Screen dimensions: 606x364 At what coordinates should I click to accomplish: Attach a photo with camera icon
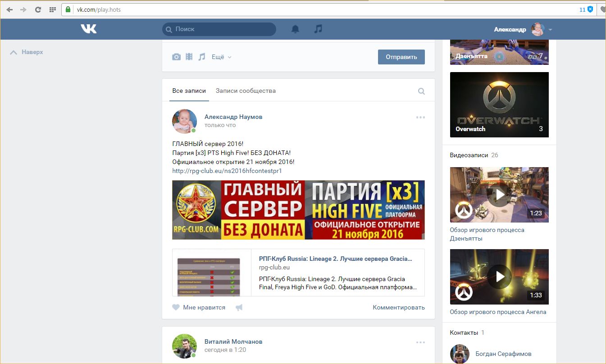coord(177,57)
